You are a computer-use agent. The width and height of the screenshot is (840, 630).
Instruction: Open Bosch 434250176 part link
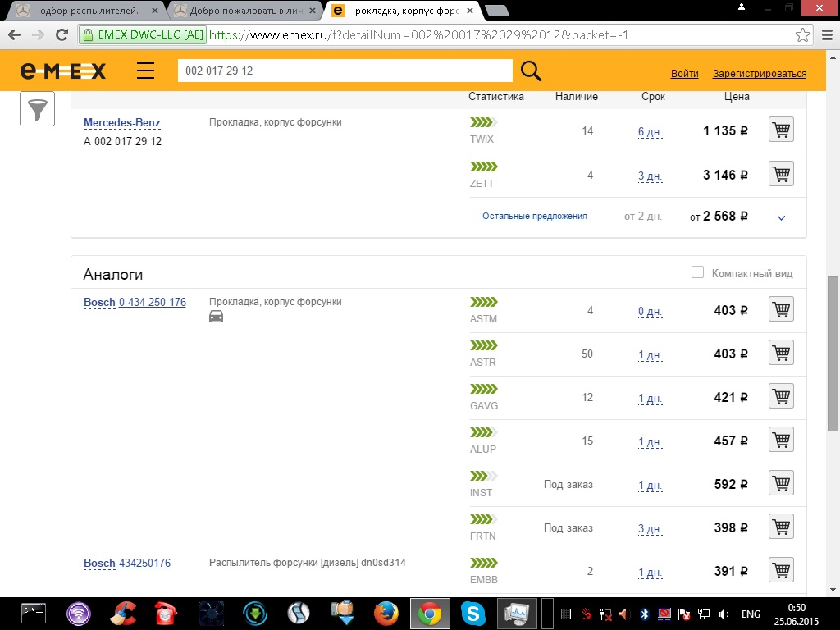pyautogui.click(x=144, y=563)
